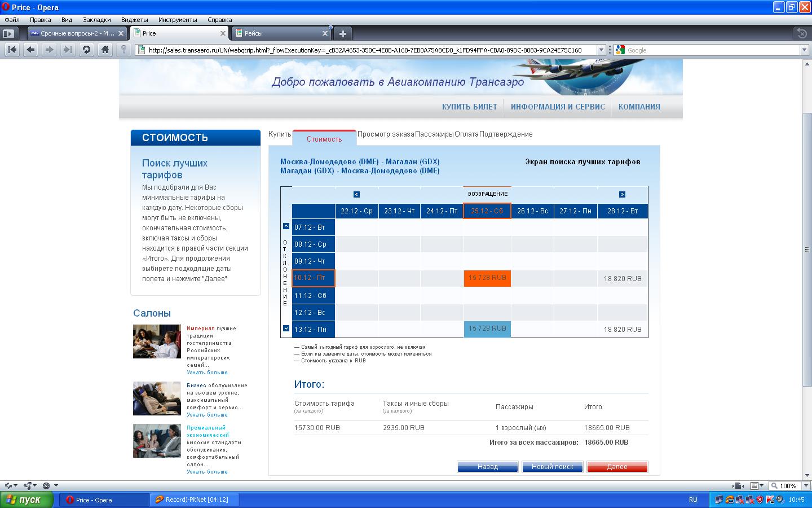Open the Инструменты menu
The width and height of the screenshot is (812, 508).
pyautogui.click(x=178, y=20)
